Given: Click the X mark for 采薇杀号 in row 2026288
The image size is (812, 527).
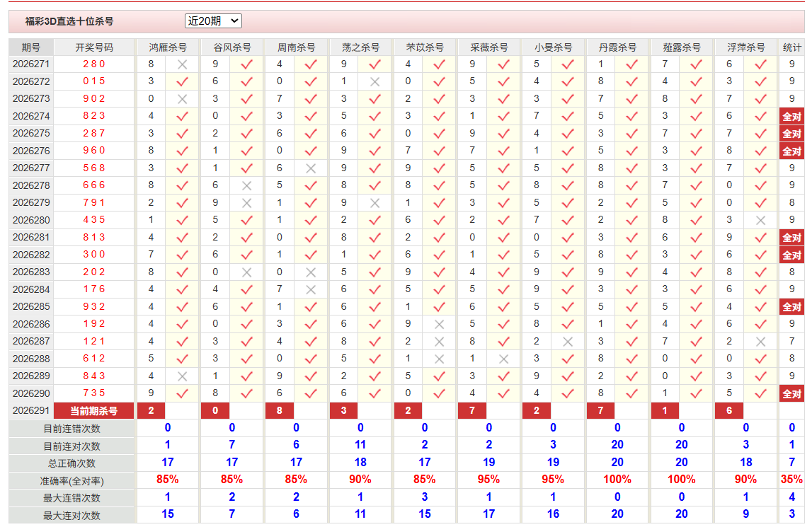Looking at the screenshot, I should 503,359.
